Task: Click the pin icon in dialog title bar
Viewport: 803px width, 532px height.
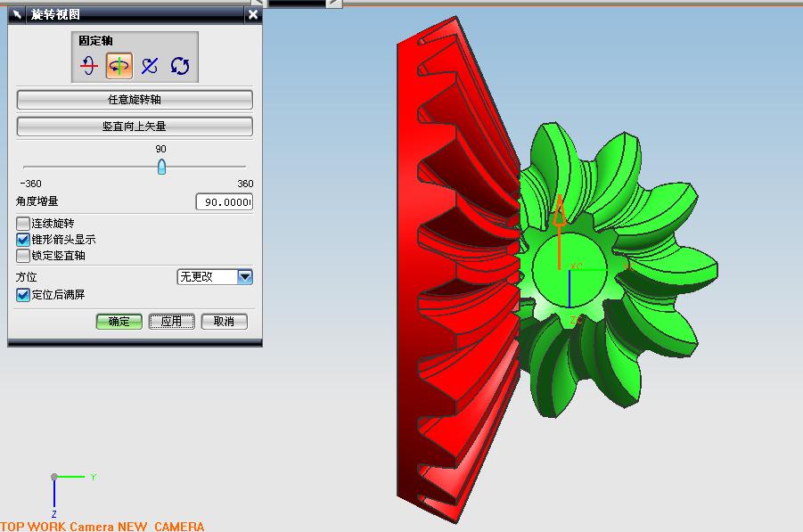Action: (x=17, y=14)
